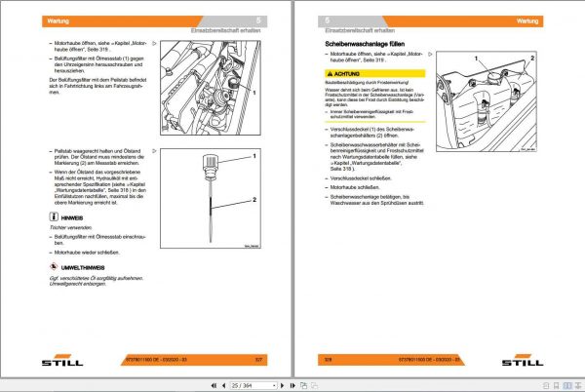Image resolution: width=585 pixels, height=392 pixels.
Task: Click the previous view navigation icon
Action: [x=303, y=385]
